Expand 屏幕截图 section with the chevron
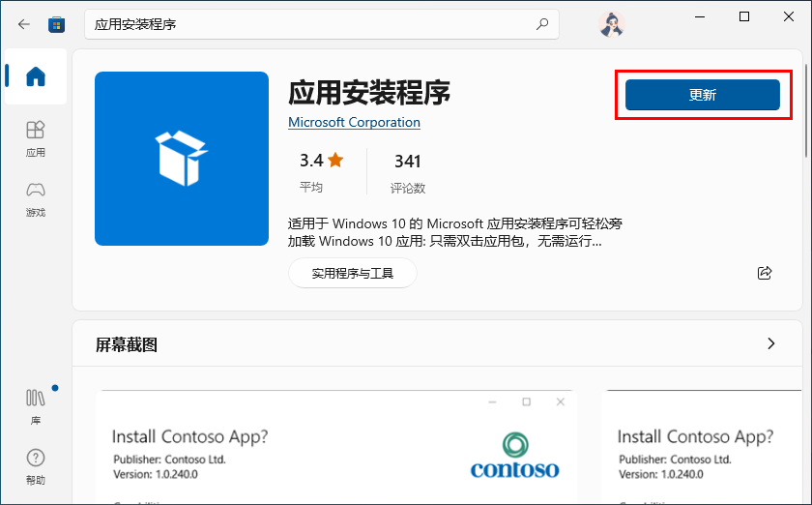This screenshot has height=505, width=812. coord(770,343)
